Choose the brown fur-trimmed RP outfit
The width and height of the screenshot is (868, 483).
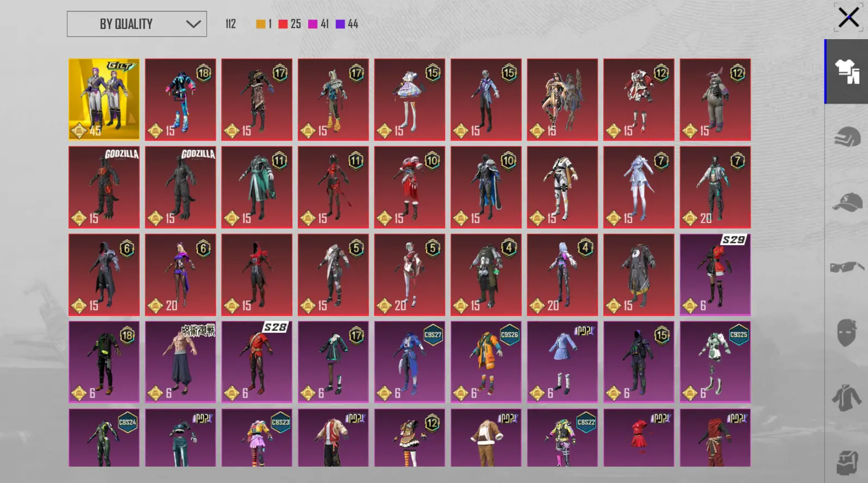tap(486, 438)
